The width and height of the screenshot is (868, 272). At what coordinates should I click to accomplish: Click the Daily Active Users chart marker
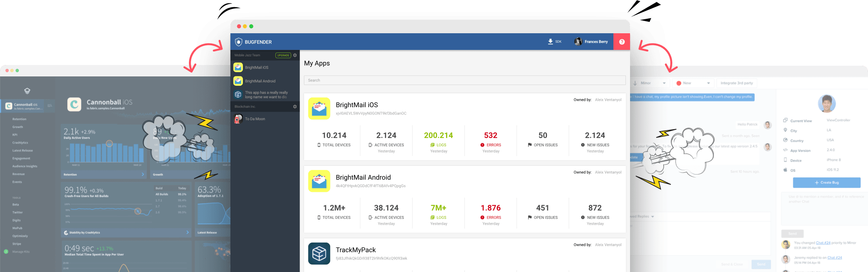[109, 143]
